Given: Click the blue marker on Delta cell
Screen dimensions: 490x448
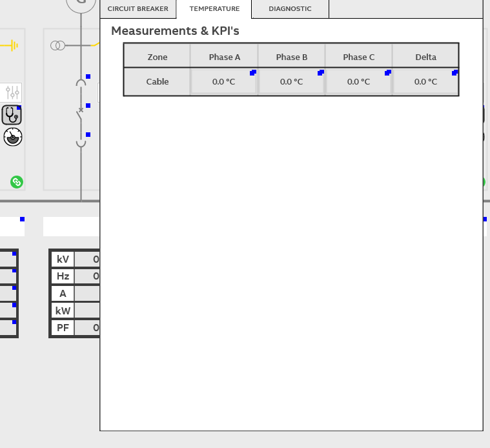Looking at the screenshot, I should pos(454,73).
